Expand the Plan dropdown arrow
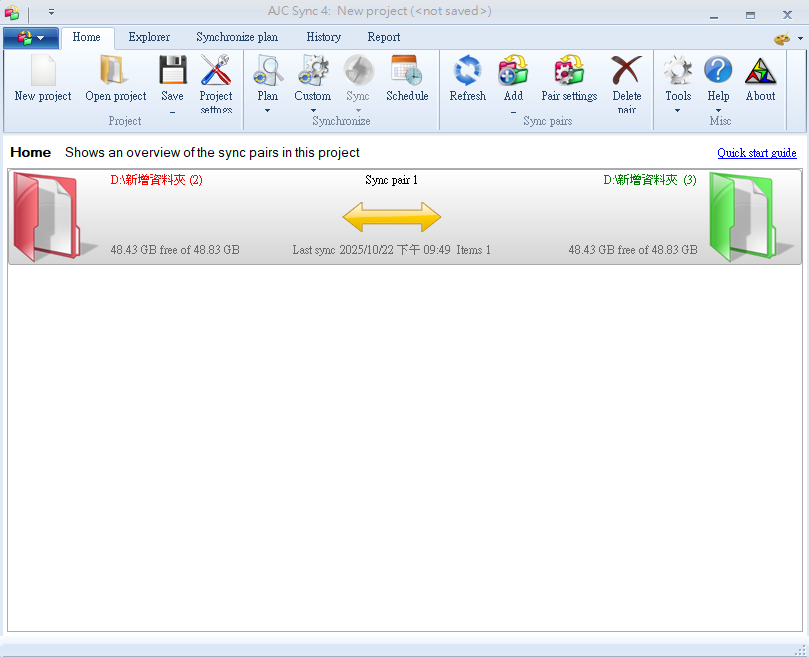The image size is (809, 657). pos(267,110)
